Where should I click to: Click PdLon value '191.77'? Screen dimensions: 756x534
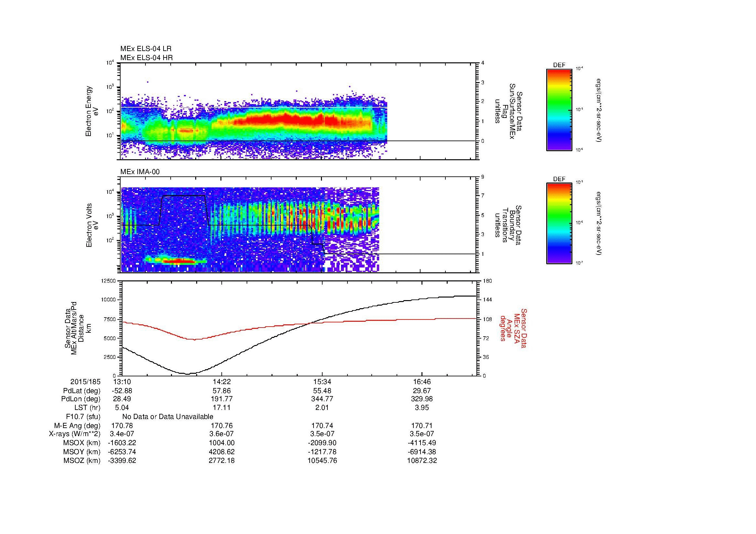pos(222,399)
